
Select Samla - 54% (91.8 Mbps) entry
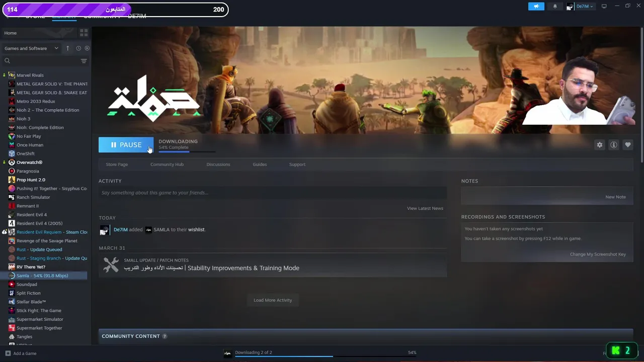click(x=42, y=276)
